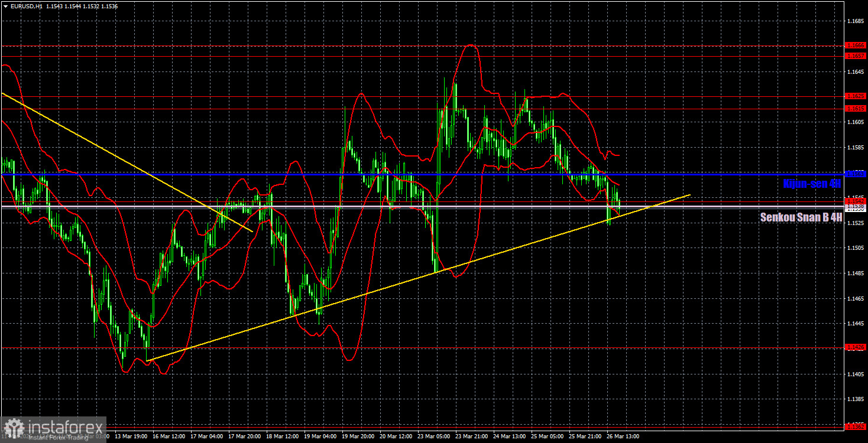868x443 pixels.
Task: Click the 24 Mar 13:00 time label
Action: [x=511, y=437]
